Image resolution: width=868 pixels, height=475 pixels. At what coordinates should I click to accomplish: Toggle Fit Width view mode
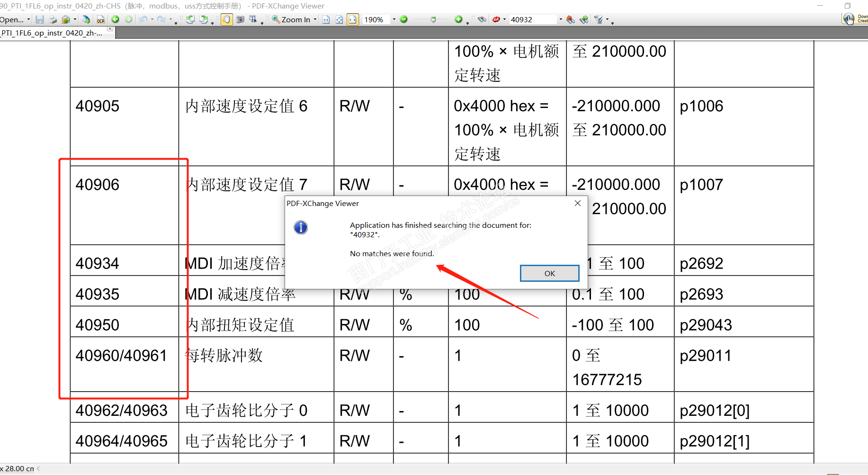point(353,19)
